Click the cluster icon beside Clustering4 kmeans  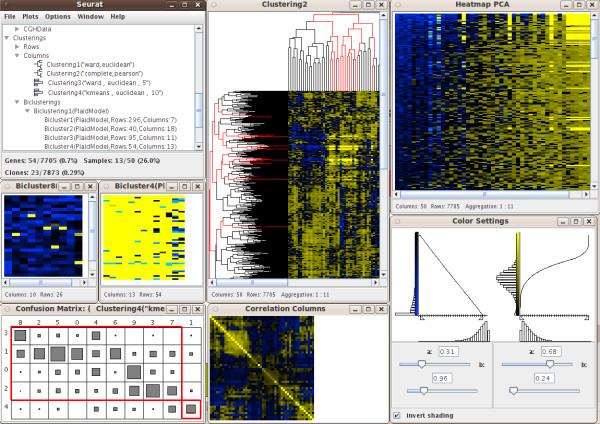[x=38, y=92]
